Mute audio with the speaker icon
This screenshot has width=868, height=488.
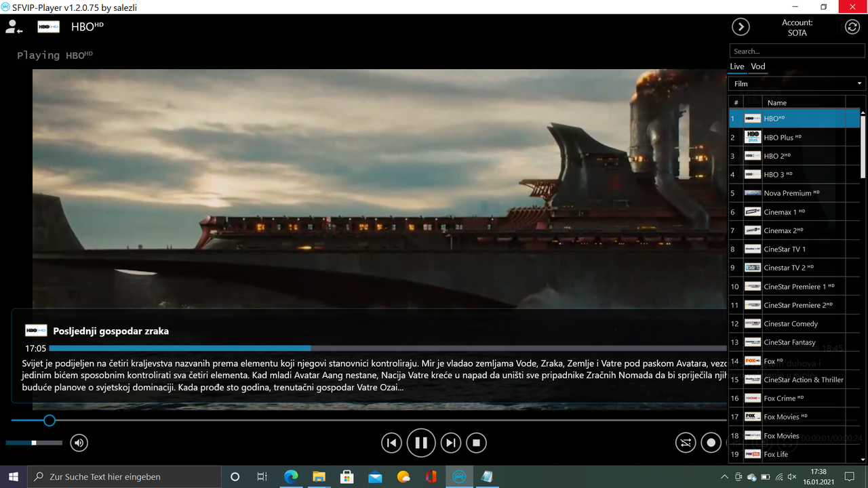point(79,443)
